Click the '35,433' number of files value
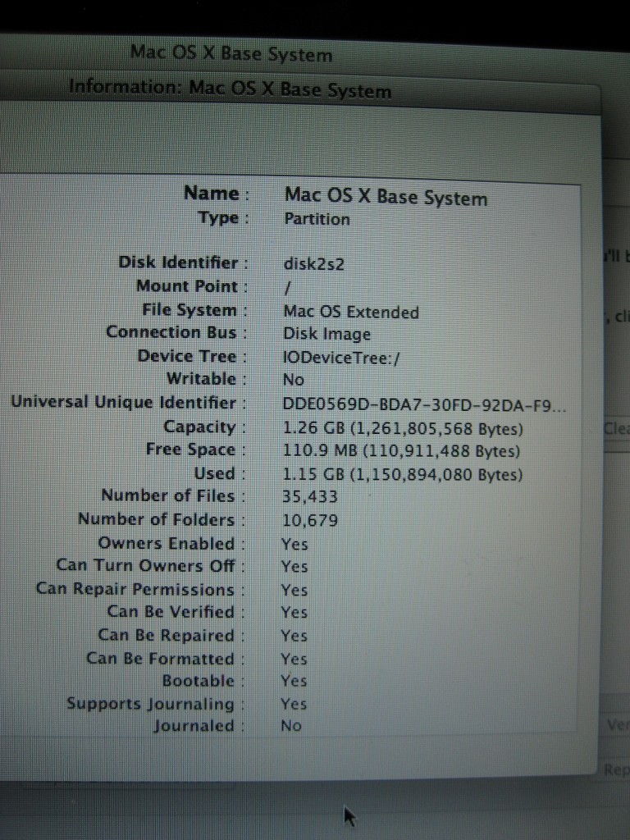630x840 pixels. tap(309, 497)
